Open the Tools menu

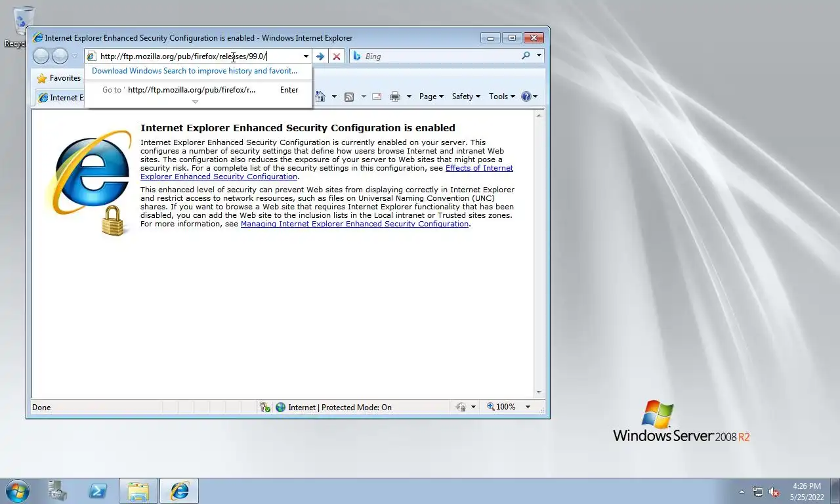coord(502,96)
